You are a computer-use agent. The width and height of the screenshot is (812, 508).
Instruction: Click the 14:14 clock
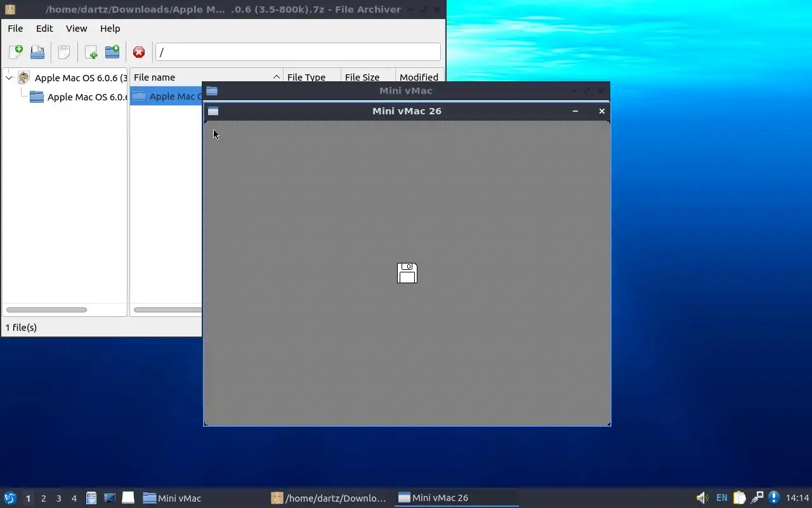tap(797, 498)
